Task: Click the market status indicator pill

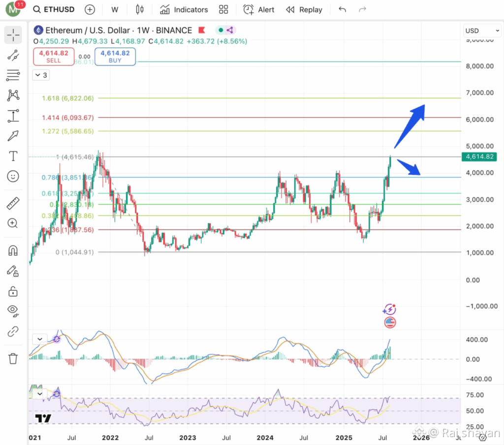Action: coord(225,30)
